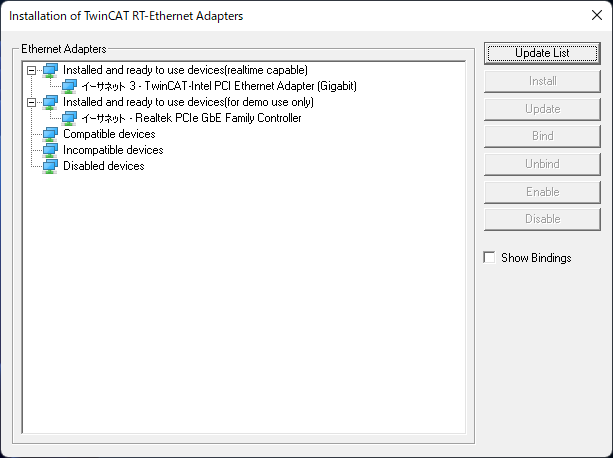Viewport: 613px width, 458px height.
Task: Select the Compatible devices category
Action: 109,134
